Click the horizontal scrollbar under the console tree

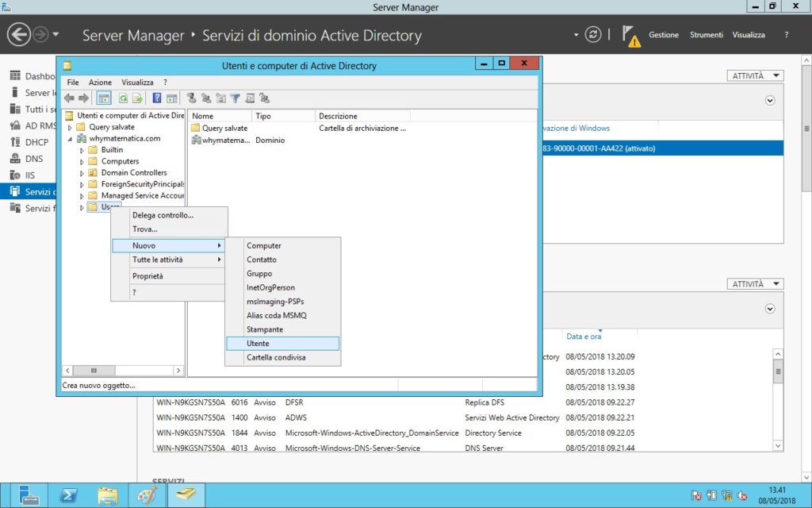(x=123, y=371)
